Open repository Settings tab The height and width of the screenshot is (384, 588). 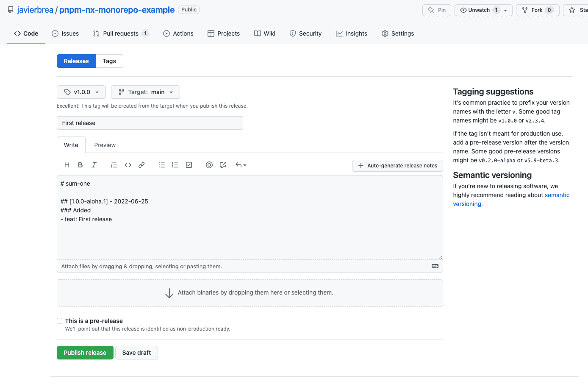tap(398, 33)
